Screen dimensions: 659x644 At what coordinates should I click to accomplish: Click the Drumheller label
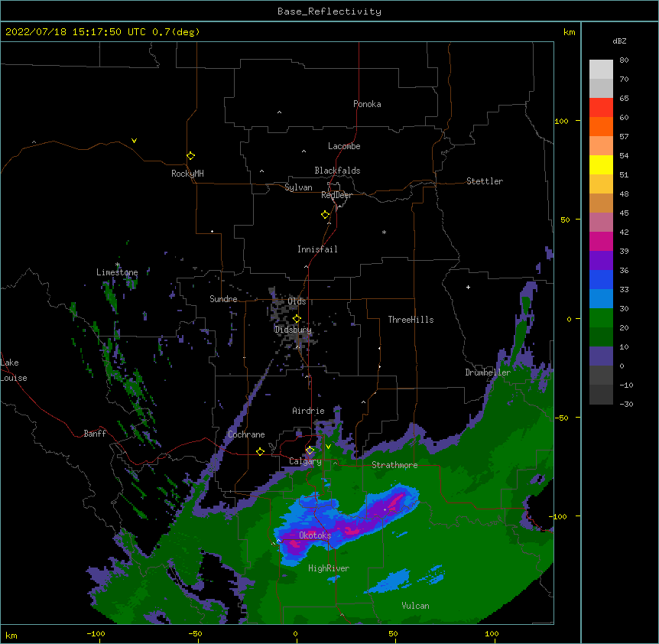488,372
